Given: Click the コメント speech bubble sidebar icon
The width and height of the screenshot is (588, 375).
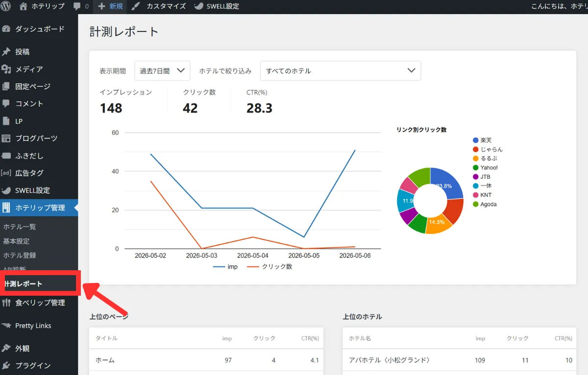Looking at the screenshot, I should click(6, 104).
